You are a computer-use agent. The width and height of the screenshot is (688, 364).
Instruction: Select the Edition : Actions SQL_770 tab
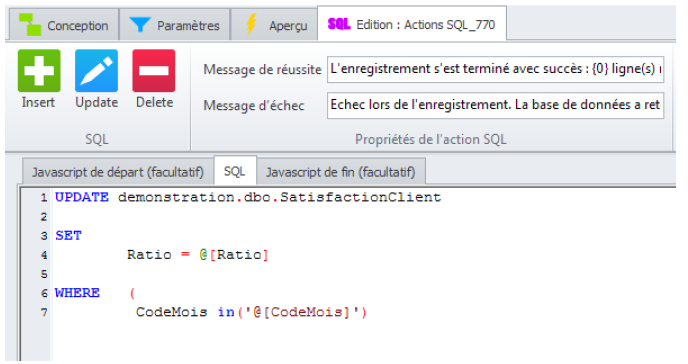pos(412,24)
